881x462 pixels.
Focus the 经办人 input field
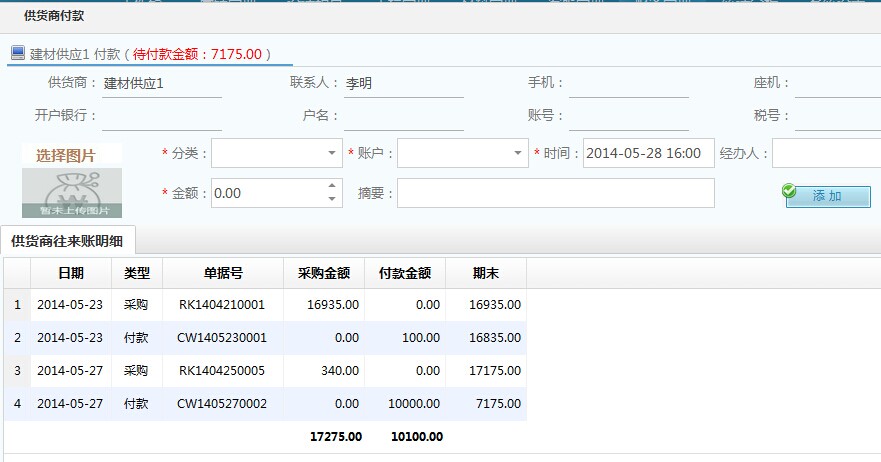(825, 153)
